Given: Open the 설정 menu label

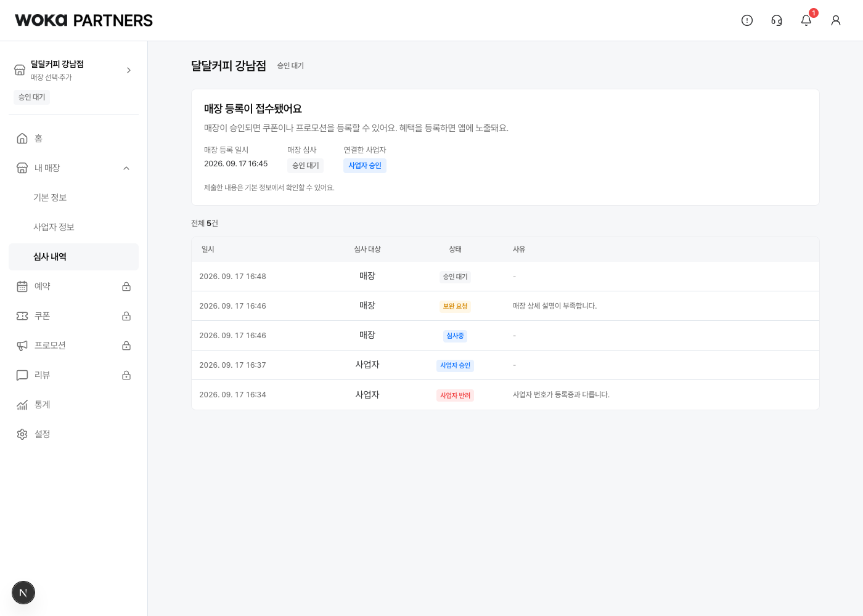Looking at the screenshot, I should [43, 434].
